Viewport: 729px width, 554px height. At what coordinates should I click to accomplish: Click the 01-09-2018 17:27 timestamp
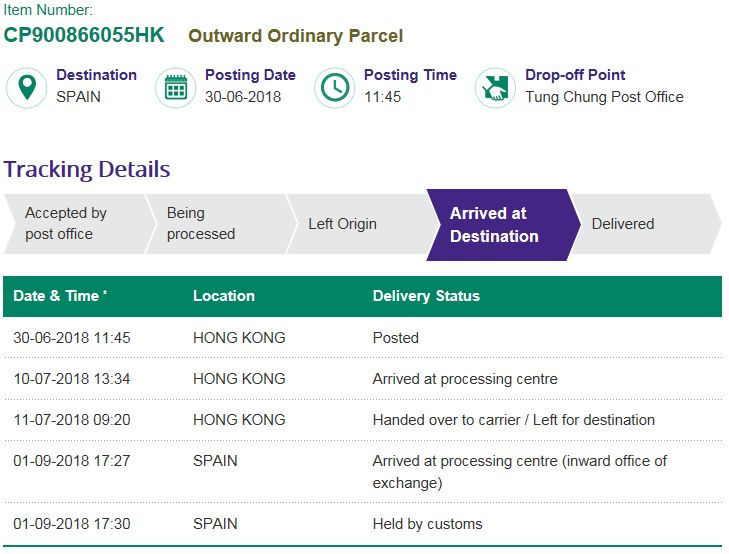[x=72, y=461]
